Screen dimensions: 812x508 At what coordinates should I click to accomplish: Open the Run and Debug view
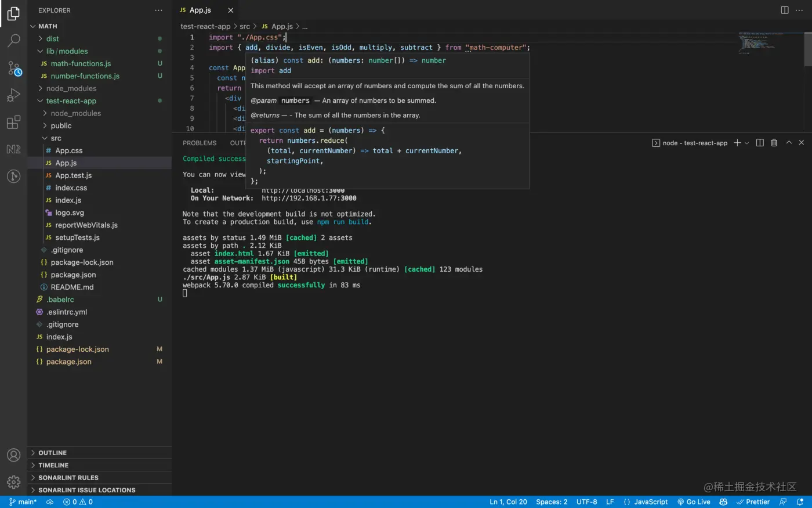(x=13, y=95)
